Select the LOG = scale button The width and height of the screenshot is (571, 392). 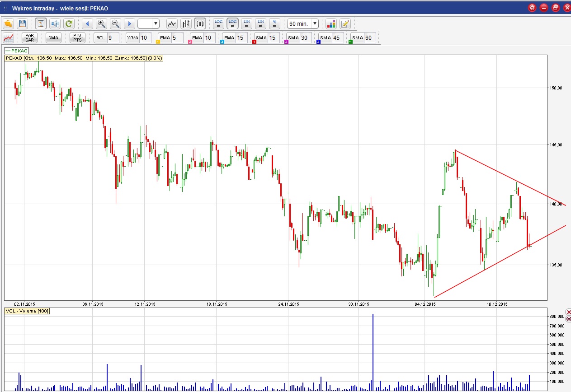219,23
